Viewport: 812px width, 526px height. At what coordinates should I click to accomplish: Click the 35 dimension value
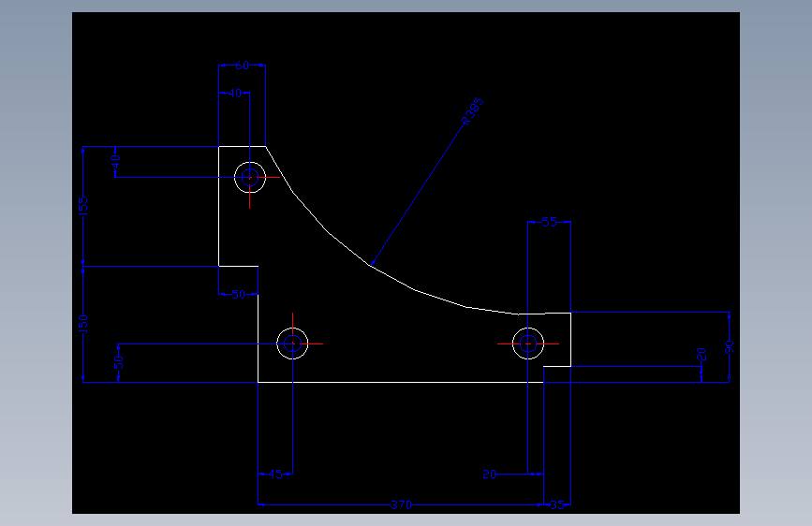point(557,504)
